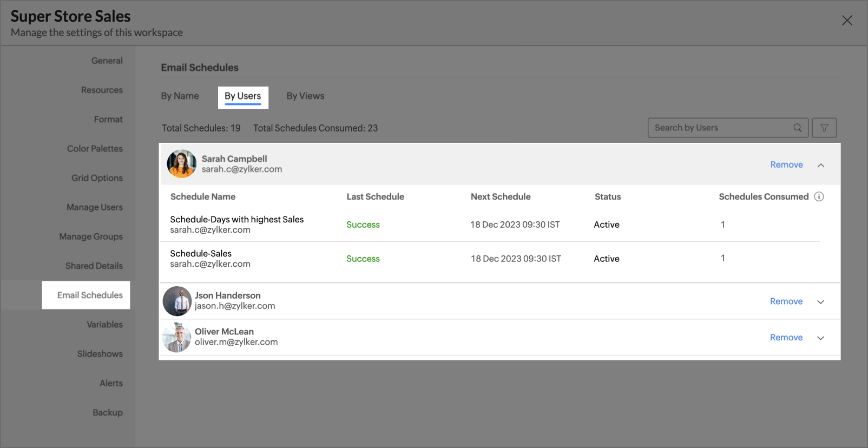Click Sarah Campbell's name
Viewport: 868px width, 448px height.
[x=234, y=159]
